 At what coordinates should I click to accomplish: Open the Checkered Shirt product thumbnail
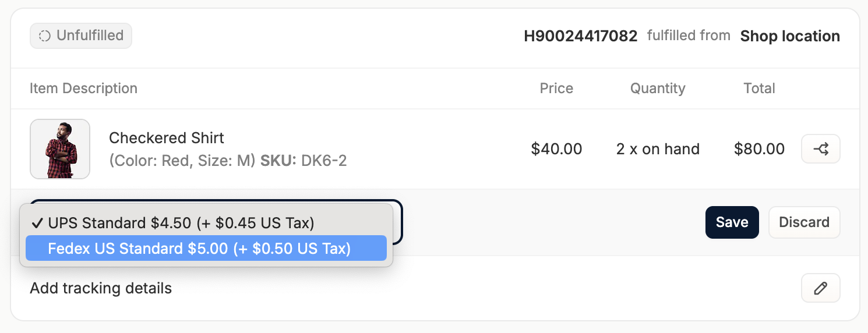[x=60, y=149]
